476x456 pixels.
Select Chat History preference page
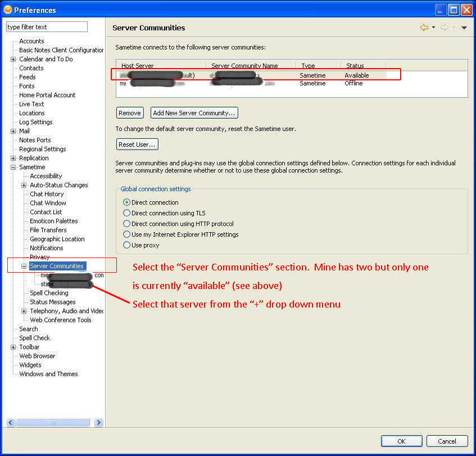click(47, 194)
